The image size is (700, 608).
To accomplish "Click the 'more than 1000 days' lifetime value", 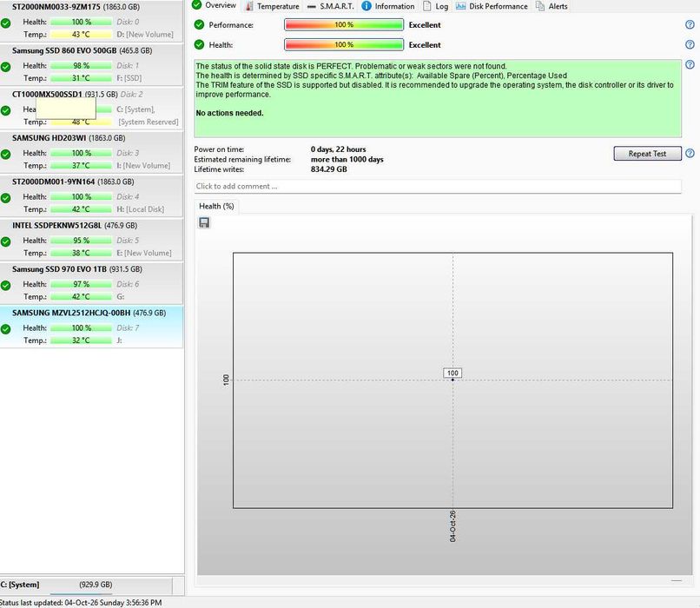I will [x=347, y=159].
